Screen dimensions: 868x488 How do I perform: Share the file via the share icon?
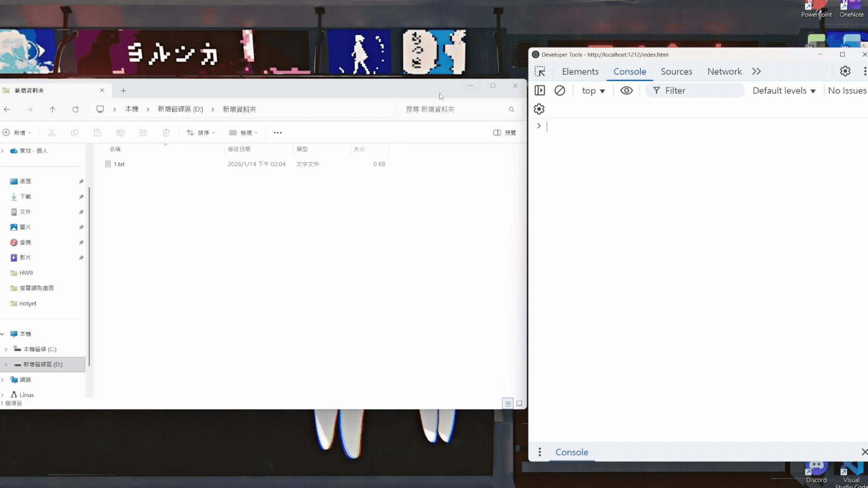pos(143,132)
